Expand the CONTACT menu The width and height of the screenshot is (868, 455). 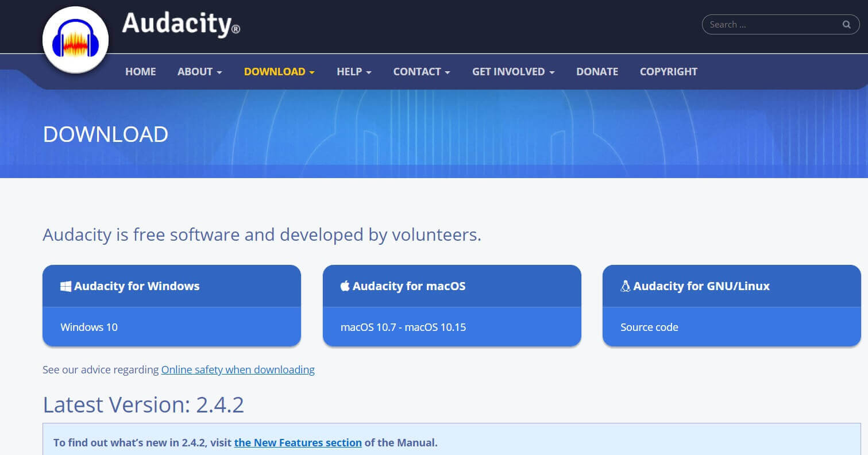point(422,72)
